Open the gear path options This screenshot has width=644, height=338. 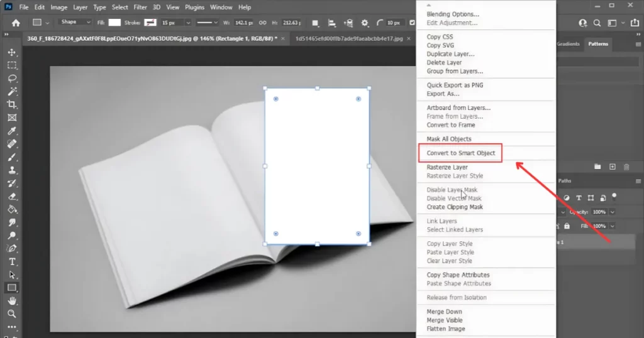[x=365, y=23]
